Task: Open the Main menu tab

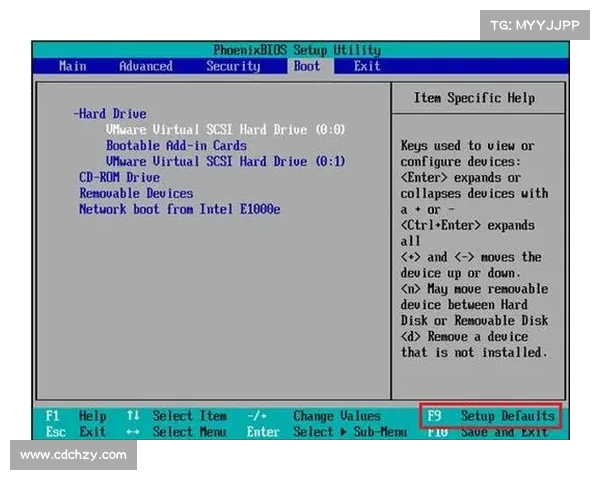Action: (73, 66)
